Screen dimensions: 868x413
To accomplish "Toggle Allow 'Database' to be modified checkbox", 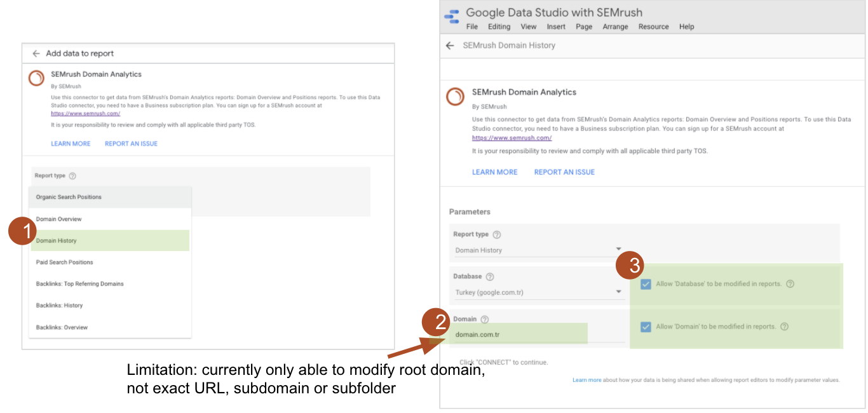I will tap(646, 284).
